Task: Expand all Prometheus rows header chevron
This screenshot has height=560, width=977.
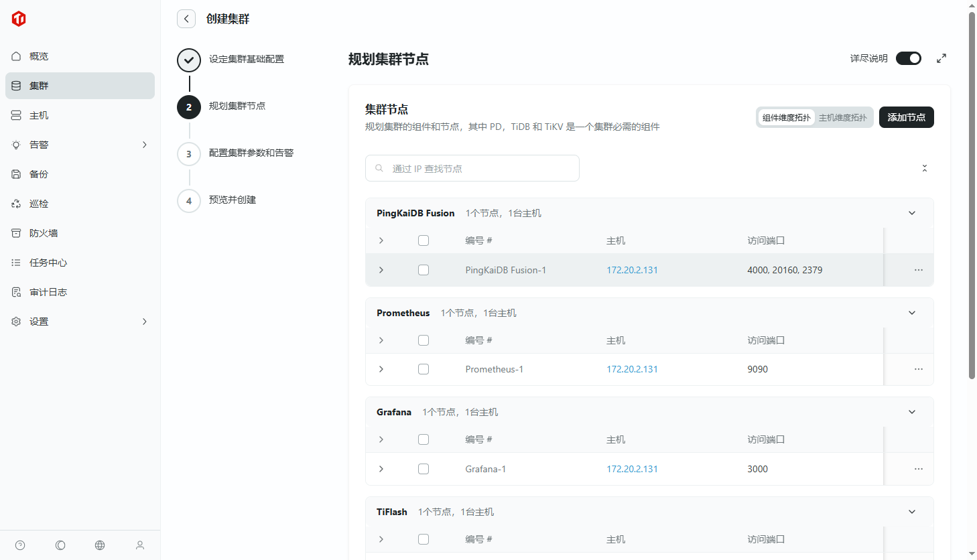Action: [381, 340]
